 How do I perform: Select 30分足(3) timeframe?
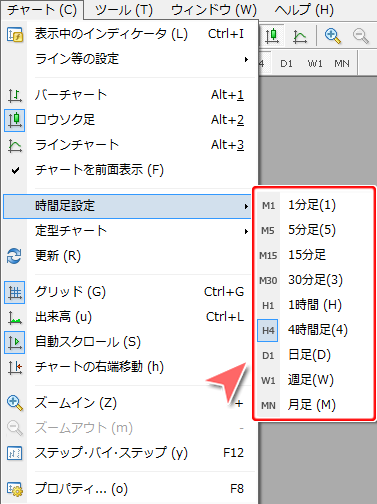point(315,280)
